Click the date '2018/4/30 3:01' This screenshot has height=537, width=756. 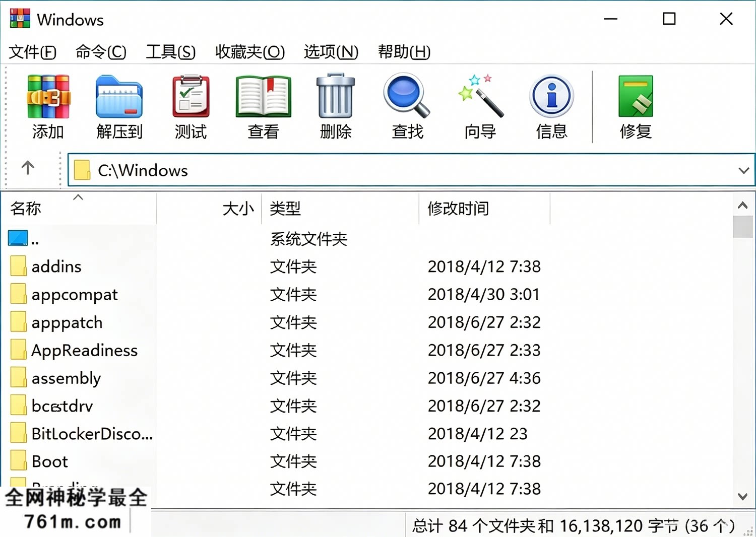(x=484, y=294)
